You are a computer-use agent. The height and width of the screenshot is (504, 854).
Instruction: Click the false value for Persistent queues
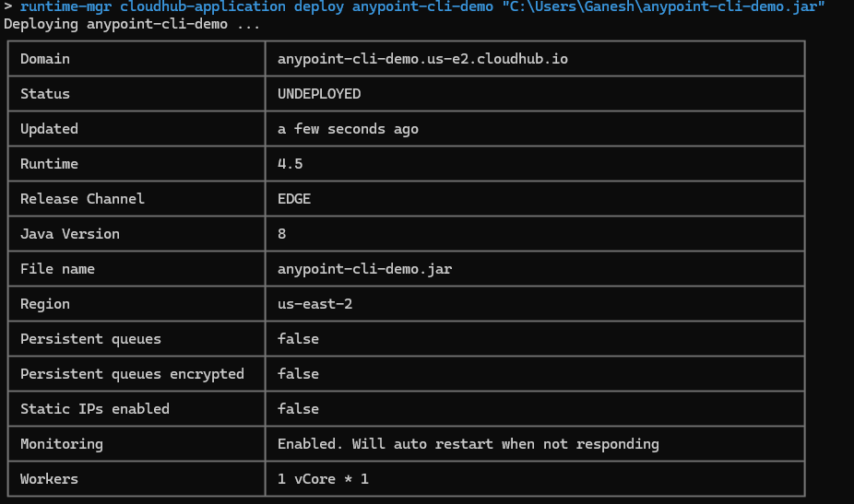(x=298, y=339)
